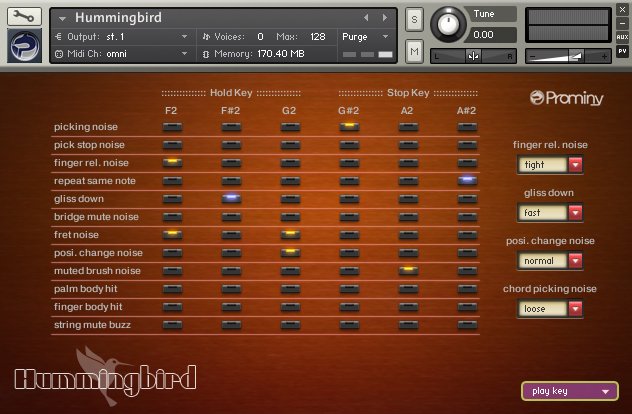Toggle repeat same note for A#2 key

point(465,181)
